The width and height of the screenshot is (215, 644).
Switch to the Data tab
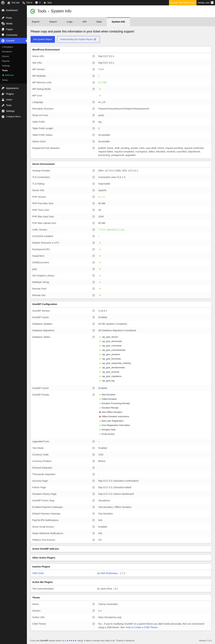click(99, 22)
